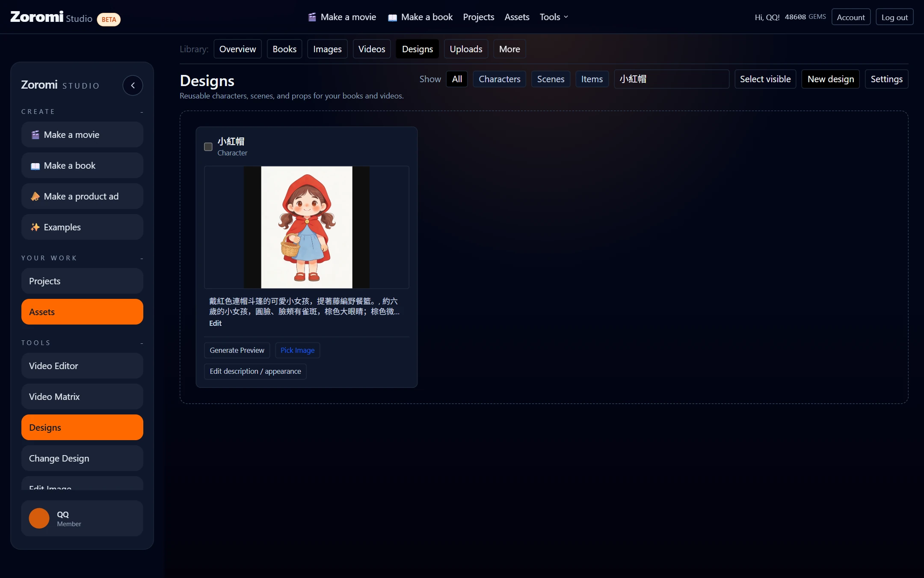
Task: Filter designs by Characters
Action: pos(500,79)
